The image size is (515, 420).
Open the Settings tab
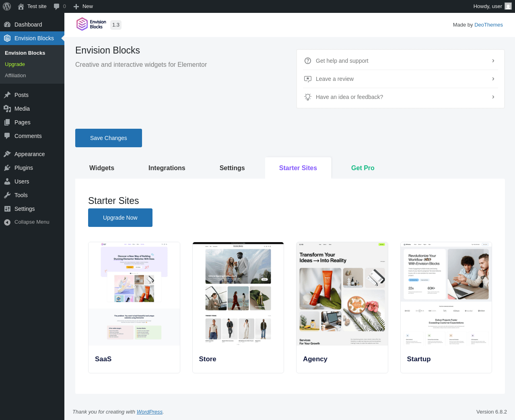[232, 168]
